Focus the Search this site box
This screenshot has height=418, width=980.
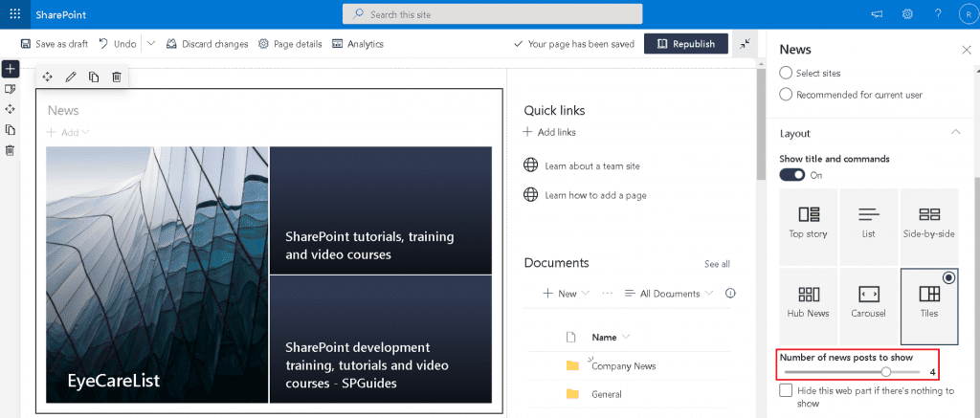point(493,14)
